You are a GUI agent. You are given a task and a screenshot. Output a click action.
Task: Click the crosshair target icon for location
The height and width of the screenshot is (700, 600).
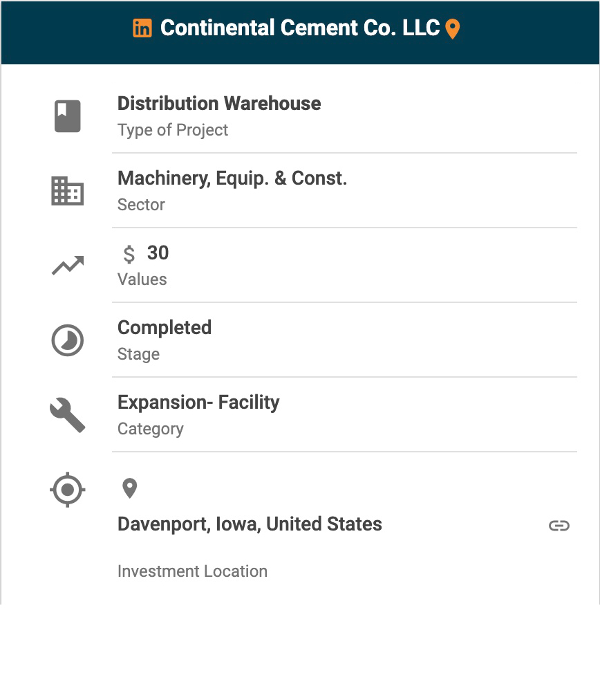pyautogui.click(x=68, y=490)
